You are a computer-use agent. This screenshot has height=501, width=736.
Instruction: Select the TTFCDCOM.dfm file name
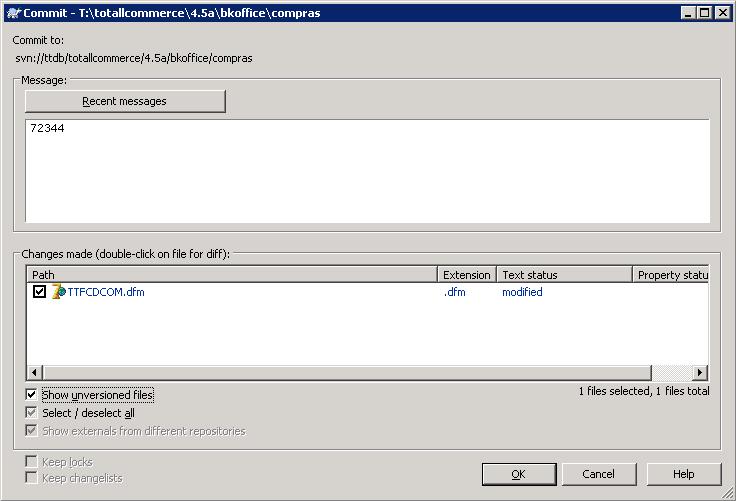click(x=106, y=292)
